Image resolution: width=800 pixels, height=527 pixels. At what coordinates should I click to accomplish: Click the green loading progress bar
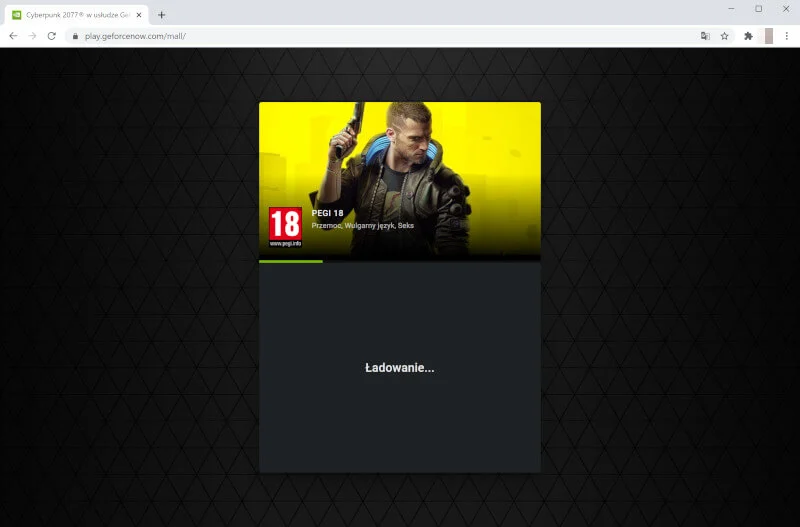point(291,262)
